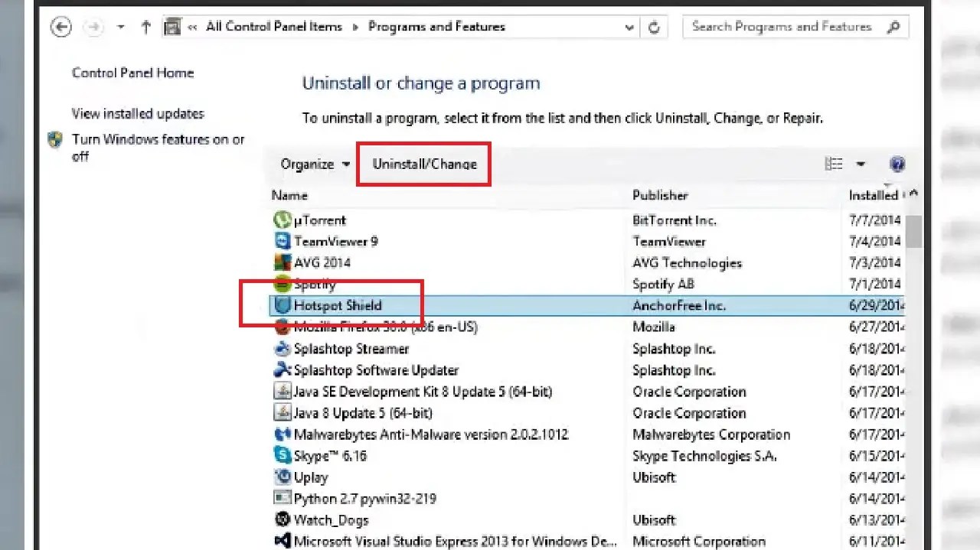Click the Java SE Development Kit icon
Viewport: 980px width, 550px height.
282,392
